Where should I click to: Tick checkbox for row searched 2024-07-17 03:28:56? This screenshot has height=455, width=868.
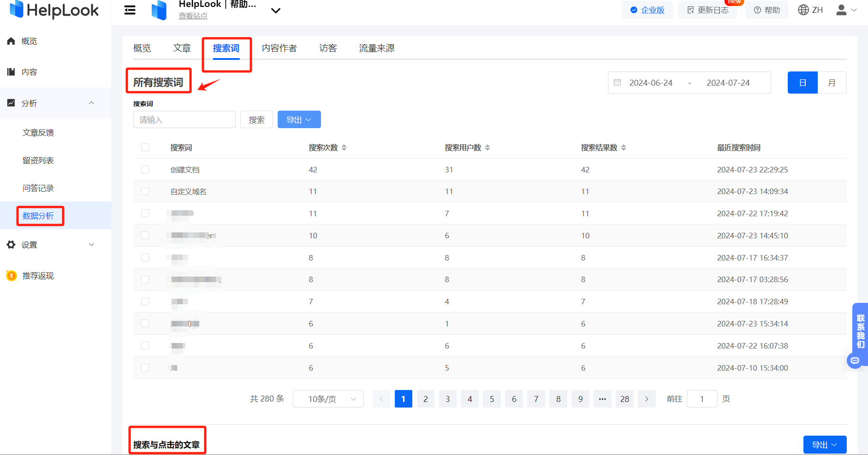(145, 279)
